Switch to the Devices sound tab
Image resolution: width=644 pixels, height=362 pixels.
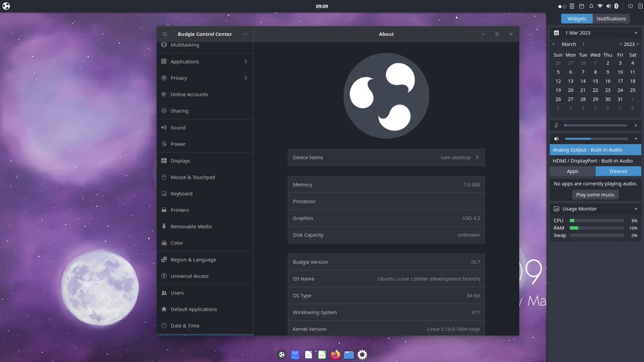(618, 171)
